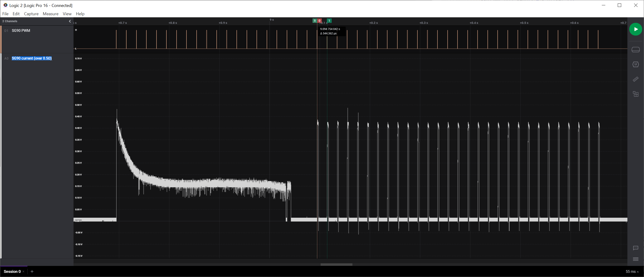
Task: Edit the SG90 current channel name field
Action: [32, 58]
